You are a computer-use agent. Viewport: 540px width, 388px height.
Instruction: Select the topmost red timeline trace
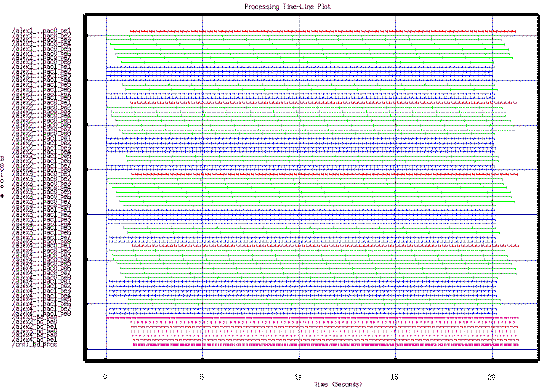pyautogui.click(x=323, y=31)
